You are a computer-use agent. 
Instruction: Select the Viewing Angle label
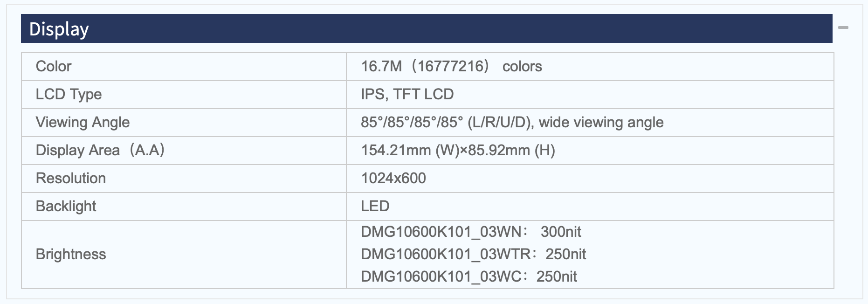click(83, 122)
